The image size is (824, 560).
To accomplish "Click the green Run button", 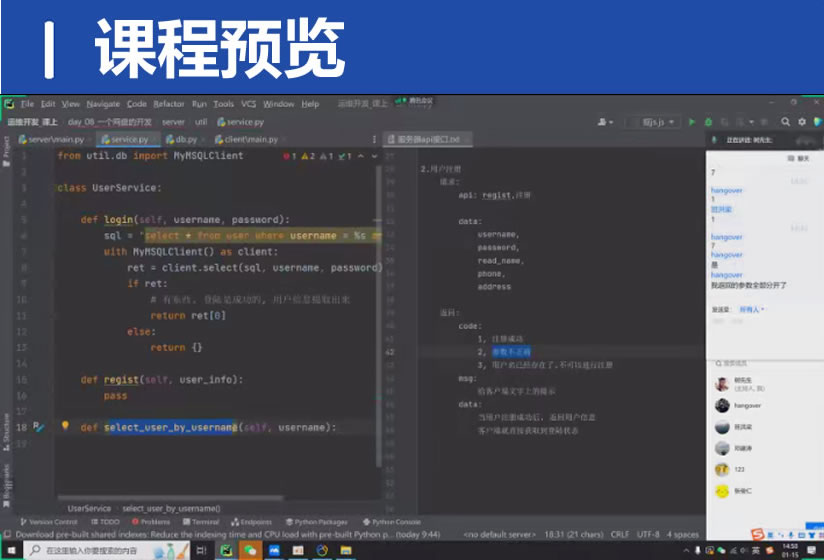I will click(x=692, y=122).
